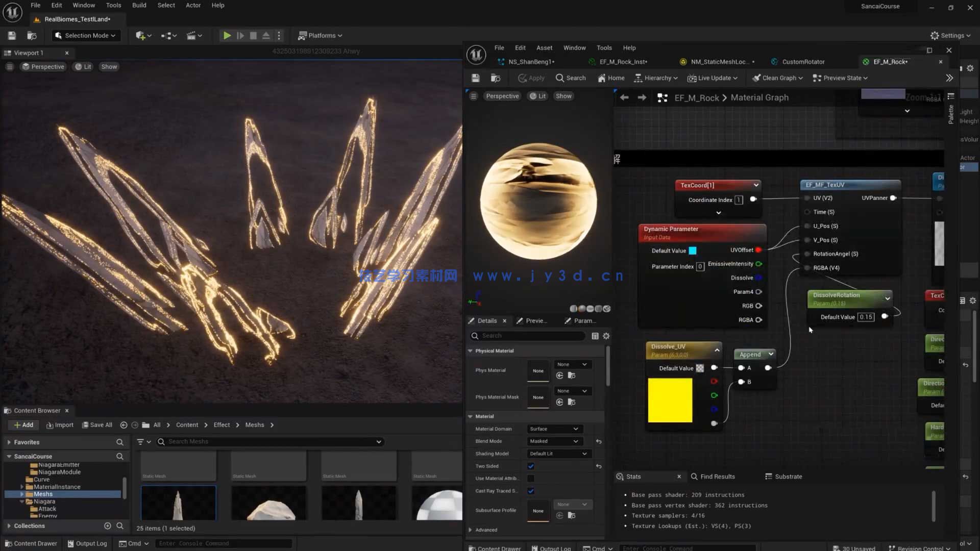Click the yellow Dissolve_UV color preview
The height and width of the screenshot is (551, 980).
coord(670,400)
